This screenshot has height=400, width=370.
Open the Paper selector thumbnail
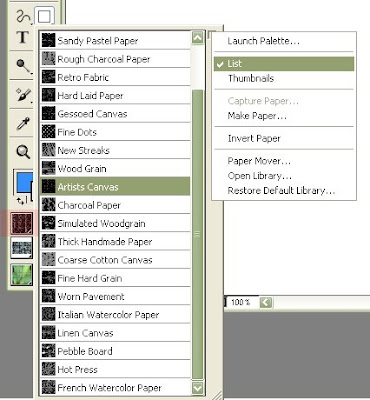21,224
